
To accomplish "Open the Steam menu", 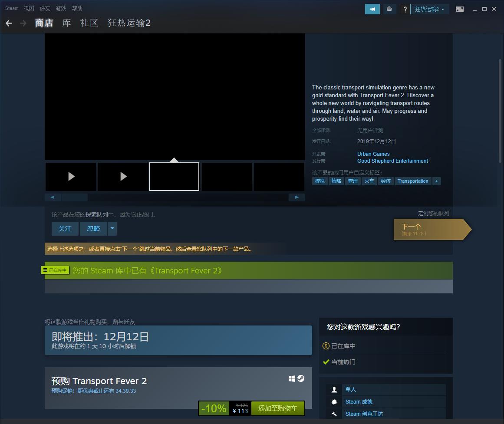I will tap(12, 8).
